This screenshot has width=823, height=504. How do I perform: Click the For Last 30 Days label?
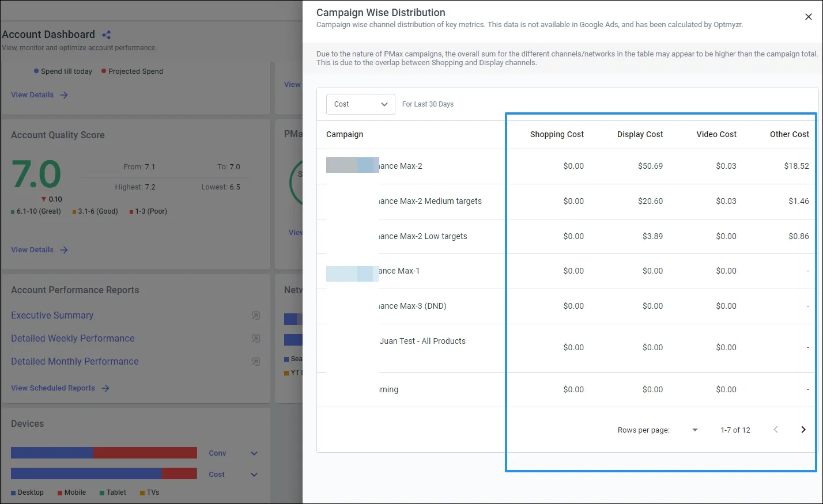(428, 104)
